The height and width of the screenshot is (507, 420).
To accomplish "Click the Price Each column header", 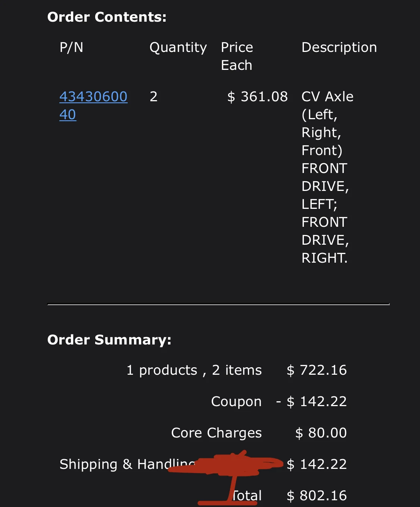I will click(x=237, y=56).
